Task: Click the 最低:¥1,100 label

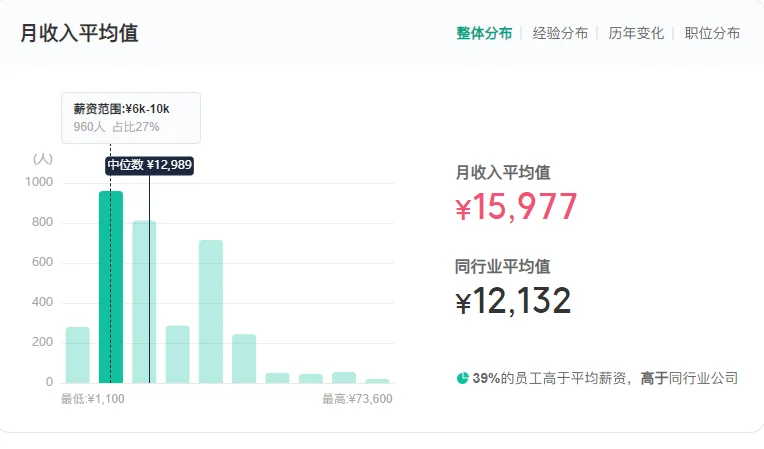Action: 93,399
